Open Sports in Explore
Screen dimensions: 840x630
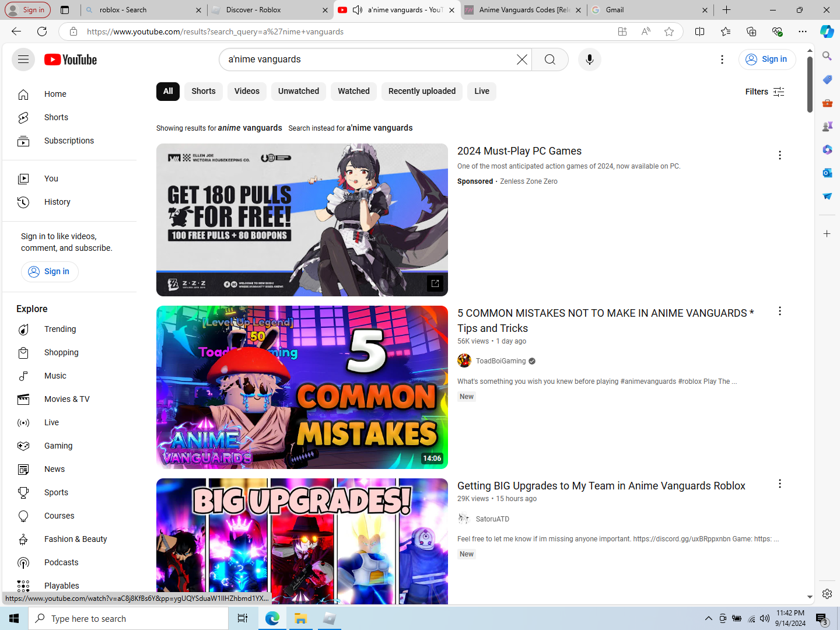[x=70, y=492]
